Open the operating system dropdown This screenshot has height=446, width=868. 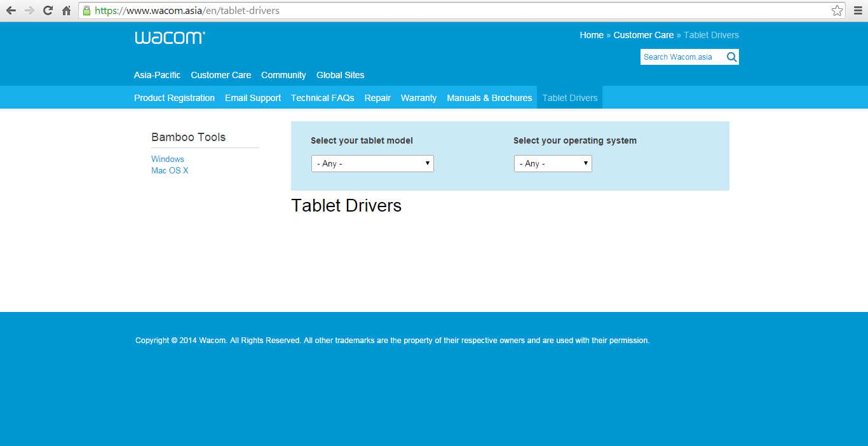(553, 163)
